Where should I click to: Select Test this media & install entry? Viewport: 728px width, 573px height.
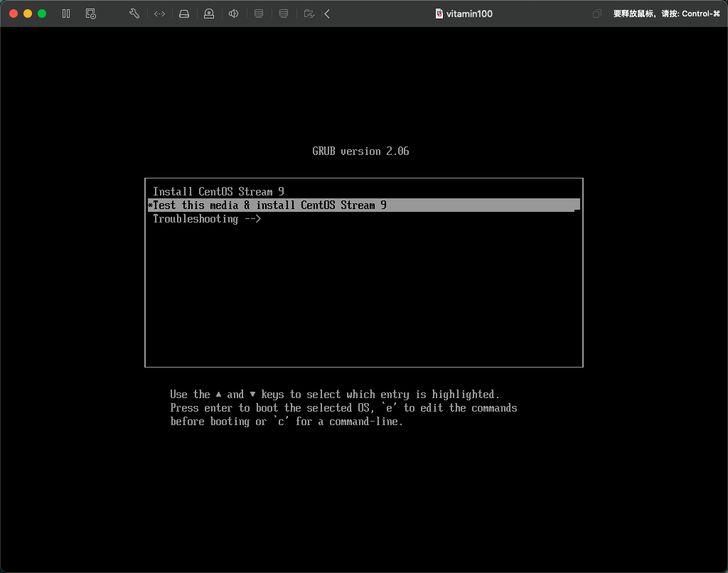tap(363, 205)
